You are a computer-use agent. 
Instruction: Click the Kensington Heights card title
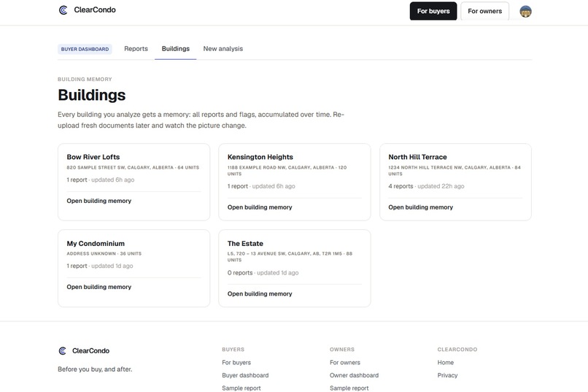pyautogui.click(x=260, y=157)
